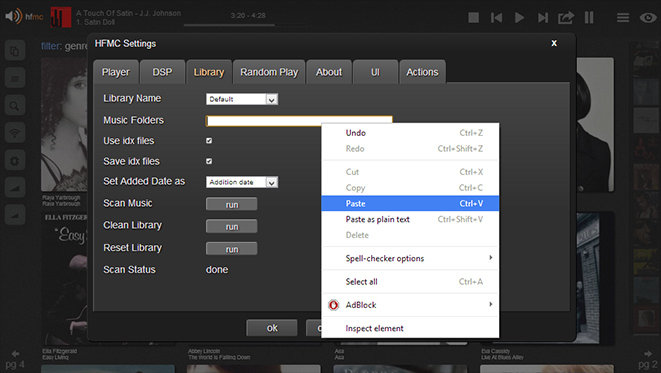Click the song title '1. Satin Doll'
The height and width of the screenshot is (373, 661).
tap(95, 22)
